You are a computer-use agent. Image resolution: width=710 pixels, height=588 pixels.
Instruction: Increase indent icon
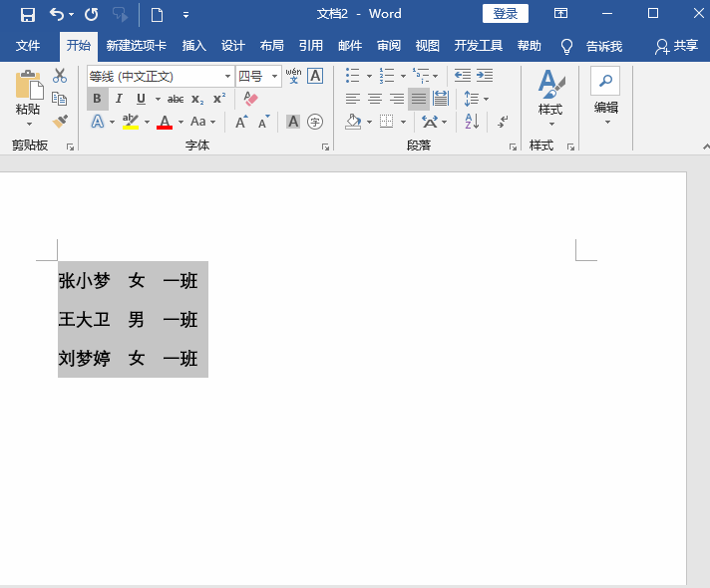(x=485, y=76)
